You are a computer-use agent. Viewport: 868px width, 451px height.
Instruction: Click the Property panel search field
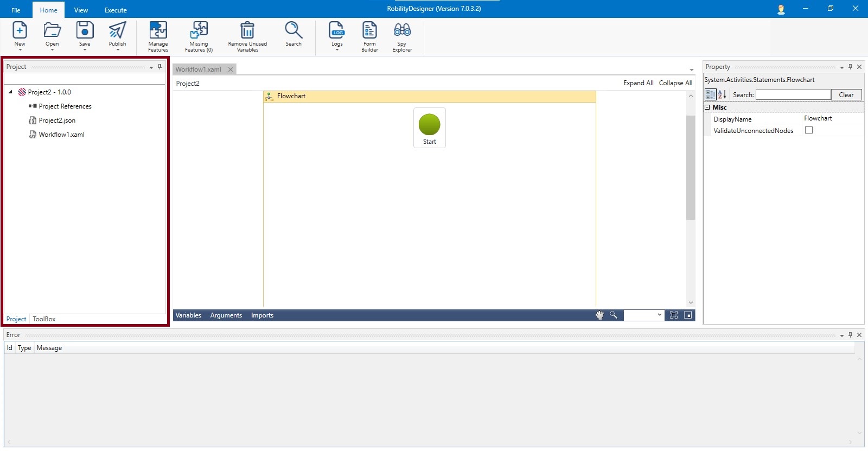pos(793,95)
